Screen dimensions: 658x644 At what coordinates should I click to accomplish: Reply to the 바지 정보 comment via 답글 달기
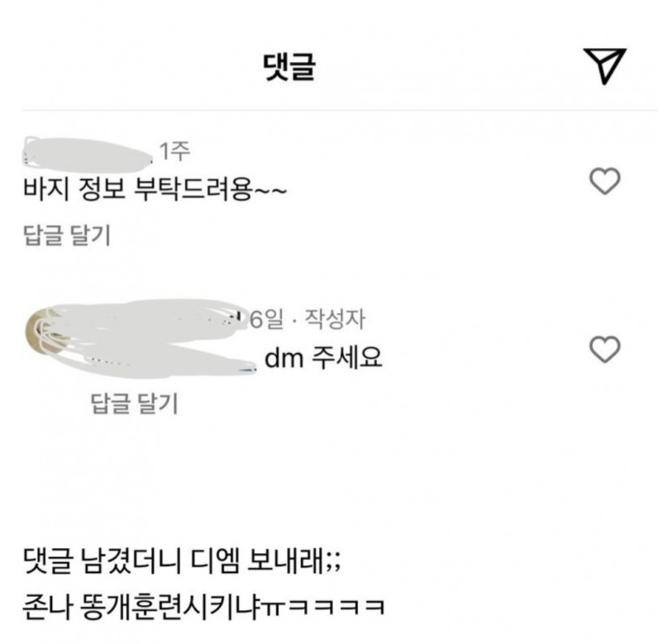point(67,235)
